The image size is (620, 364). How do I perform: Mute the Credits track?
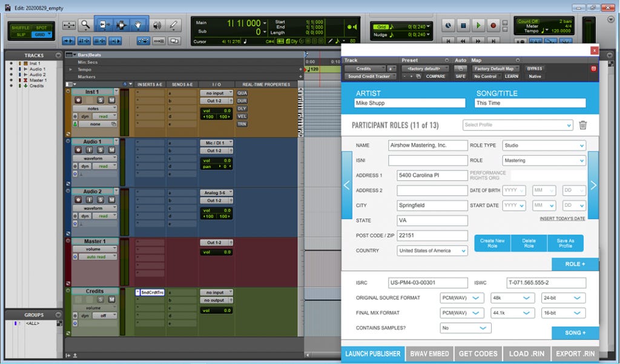point(112,299)
